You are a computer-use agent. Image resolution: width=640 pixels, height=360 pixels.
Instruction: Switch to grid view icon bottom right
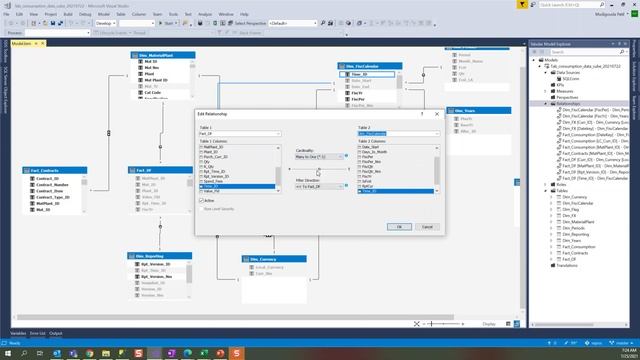pyautogui.click(x=508, y=324)
